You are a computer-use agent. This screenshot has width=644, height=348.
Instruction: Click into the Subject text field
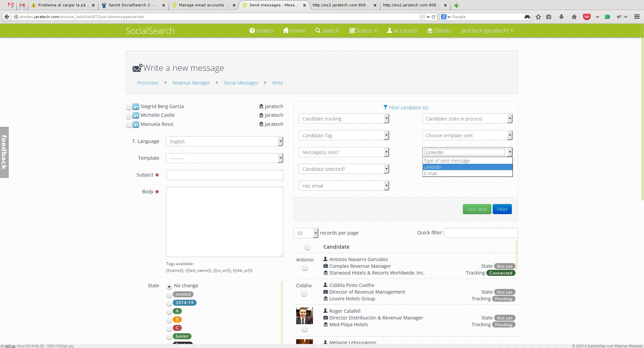coord(224,175)
